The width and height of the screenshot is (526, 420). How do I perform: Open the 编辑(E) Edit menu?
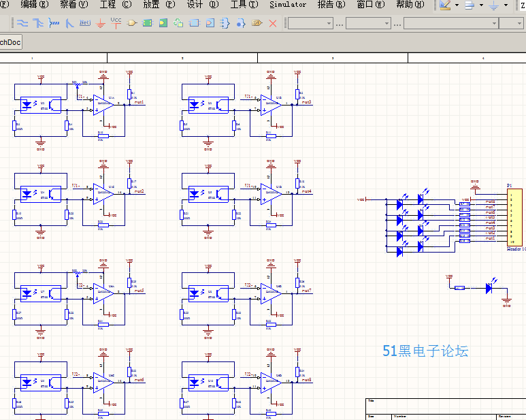pyautogui.click(x=35, y=4)
